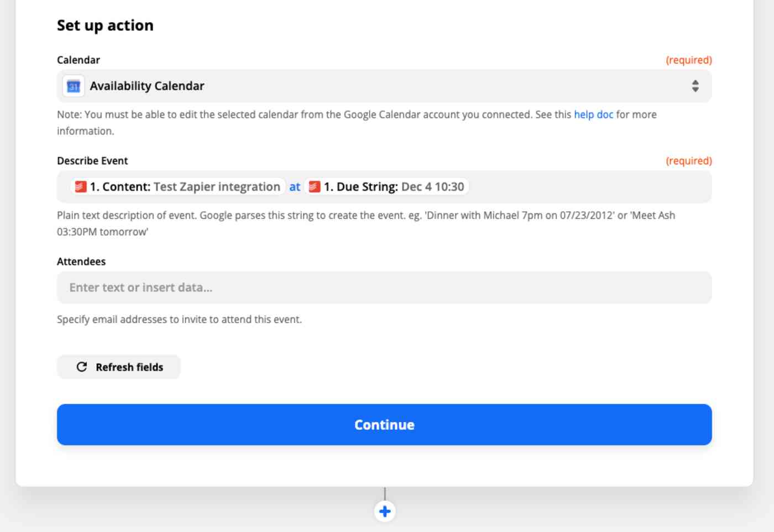Click the Describe Event label
The image size is (774, 532).
[92, 161]
